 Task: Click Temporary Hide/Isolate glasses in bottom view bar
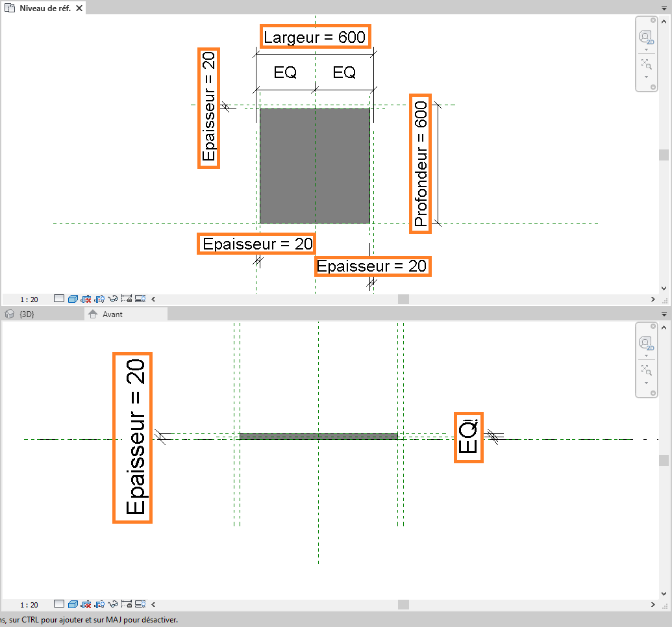pos(113,604)
